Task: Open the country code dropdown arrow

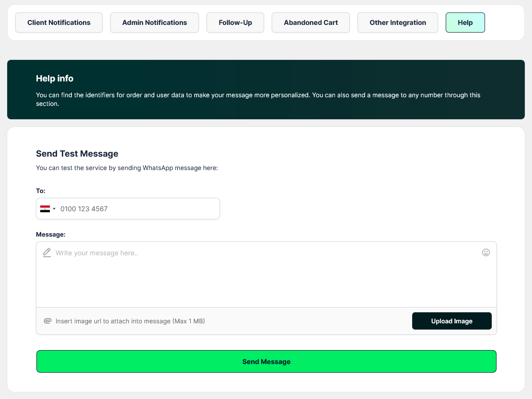Action: coord(54,209)
